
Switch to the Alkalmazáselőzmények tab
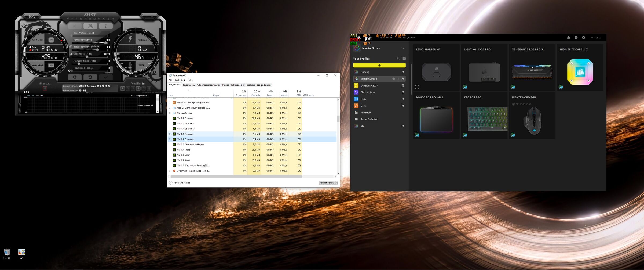[x=208, y=85]
